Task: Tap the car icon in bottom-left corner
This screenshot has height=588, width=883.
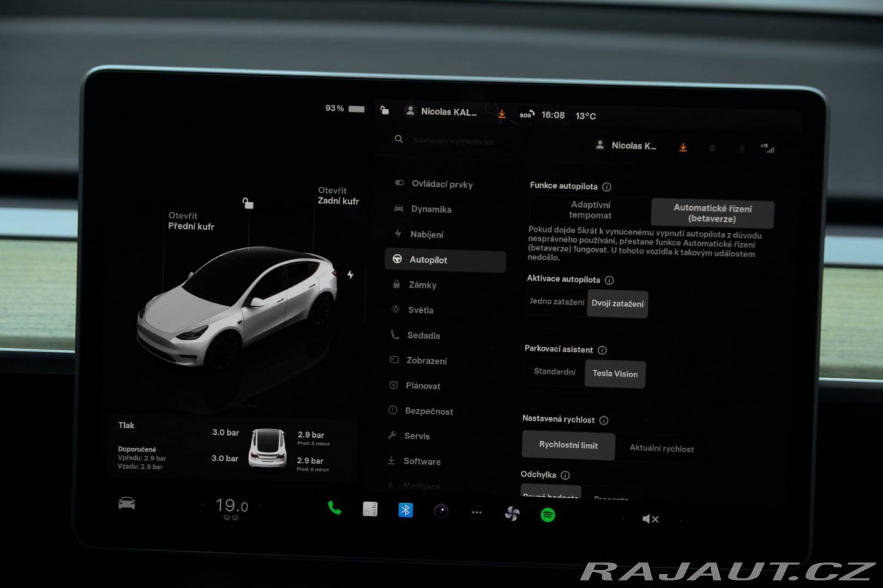Action: (126, 503)
